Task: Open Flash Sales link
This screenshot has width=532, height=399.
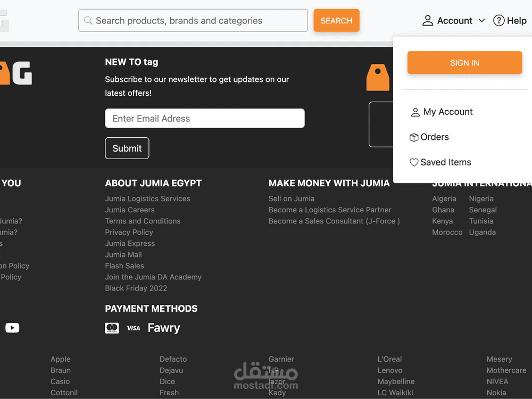Action: [x=124, y=265]
